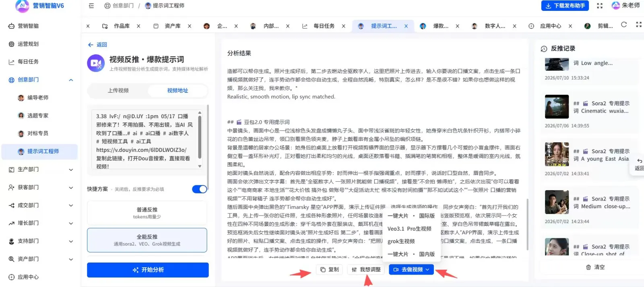Click the 我想调整 button
Image resolution: width=644 pixels, height=287 pixels.
[x=366, y=270]
